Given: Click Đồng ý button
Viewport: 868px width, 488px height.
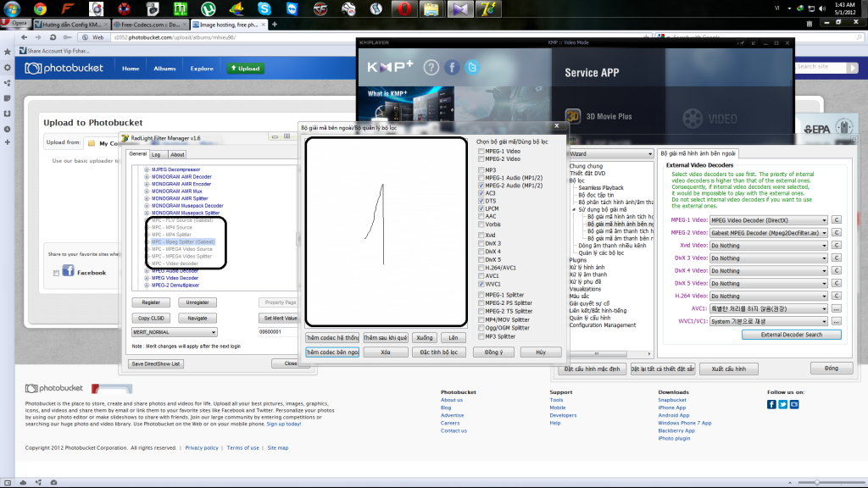Looking at the screenshot, I should pyautogui.click(x=494, y=352).
